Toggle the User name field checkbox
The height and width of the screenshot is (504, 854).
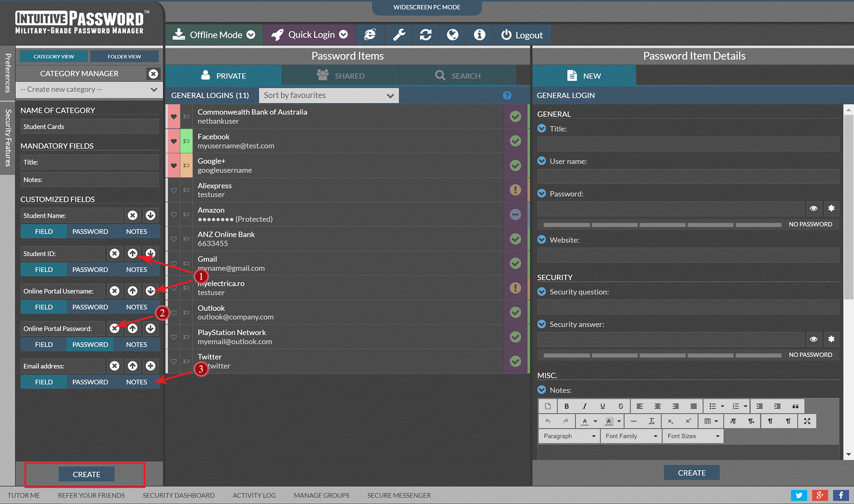[541, 161]
